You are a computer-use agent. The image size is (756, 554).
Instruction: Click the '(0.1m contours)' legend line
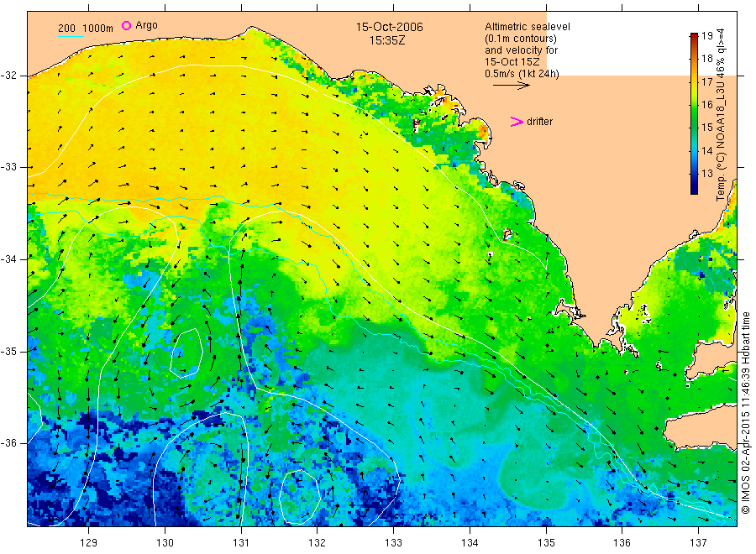[x=521, y=39]
